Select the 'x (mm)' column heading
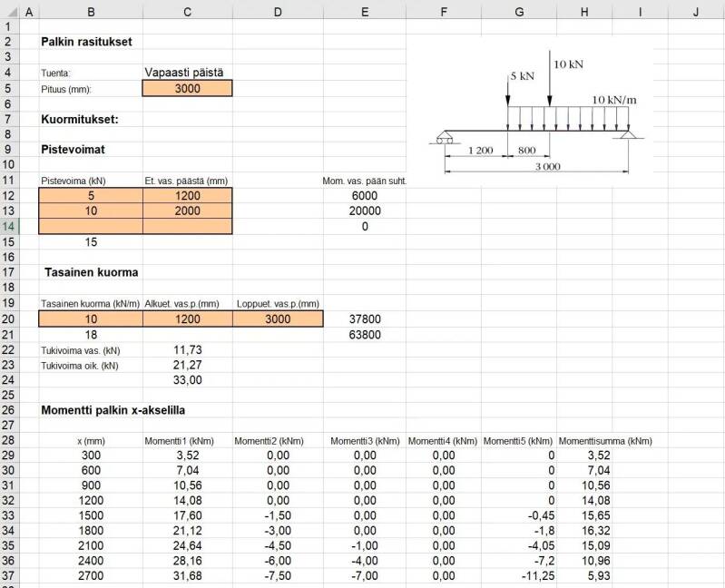725x588 pixels. [x=91, y=442]
